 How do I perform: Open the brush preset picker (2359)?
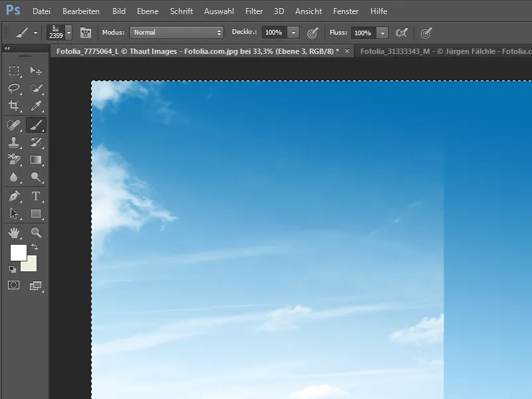(x=59, y=33)
